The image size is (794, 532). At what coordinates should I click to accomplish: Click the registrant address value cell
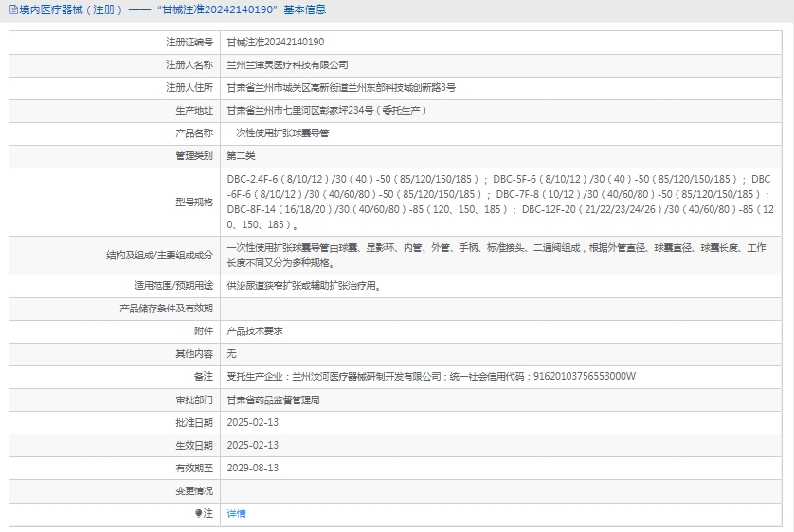341,87
